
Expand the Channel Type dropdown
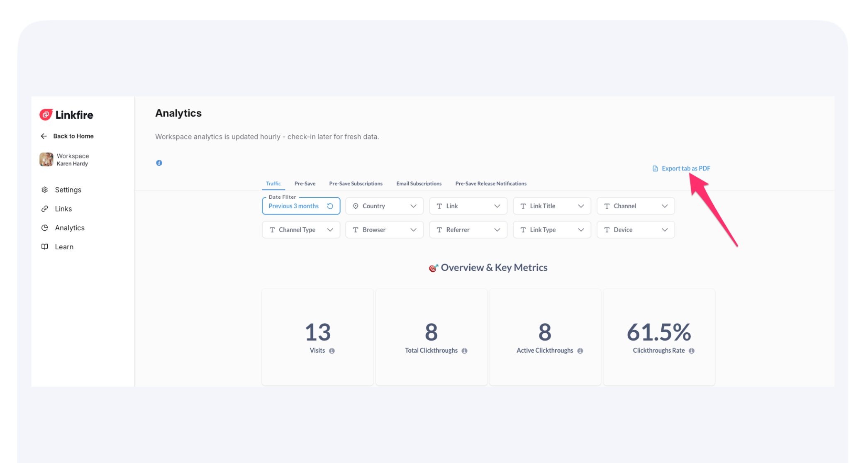tap(301, 230)
